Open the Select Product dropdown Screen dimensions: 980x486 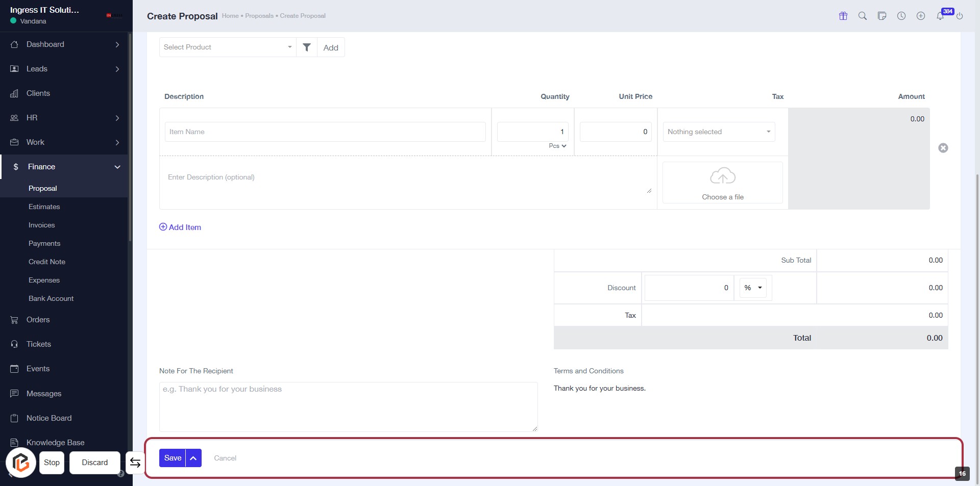tap(227, 47)
